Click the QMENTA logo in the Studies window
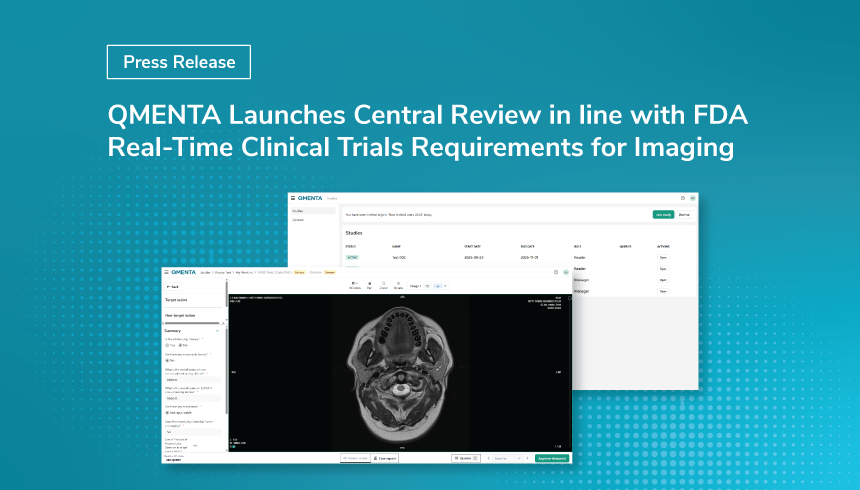Screen dimensions: 860x490 pos(310,198)
